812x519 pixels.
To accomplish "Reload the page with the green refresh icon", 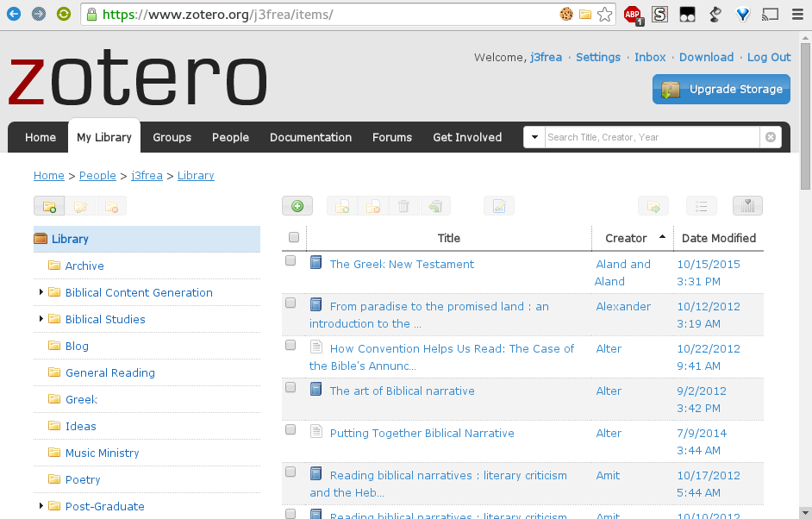I will (x=64, y=14).
